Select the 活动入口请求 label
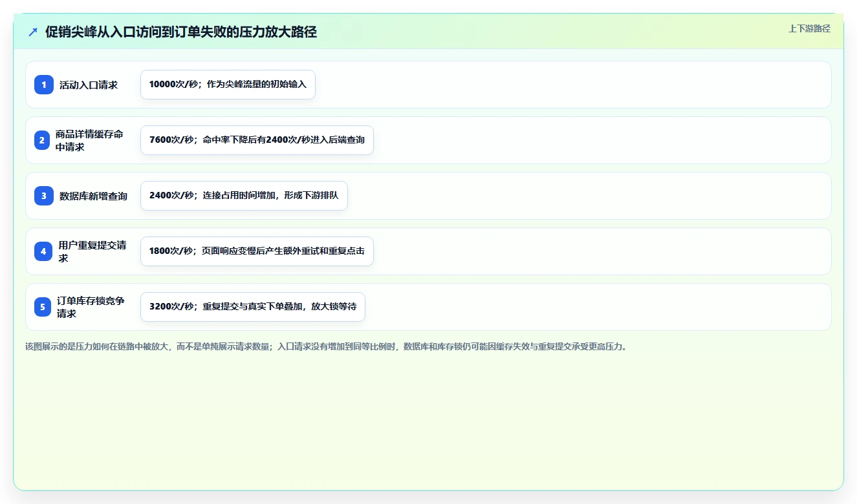 tap(89, 85)
